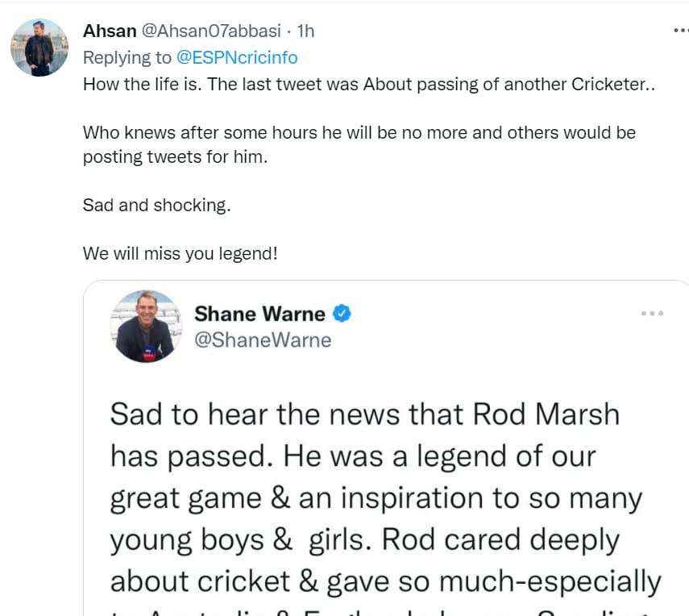Click the Ahsan display name
This screenshot has height=616, width=689.
point(110,31)
